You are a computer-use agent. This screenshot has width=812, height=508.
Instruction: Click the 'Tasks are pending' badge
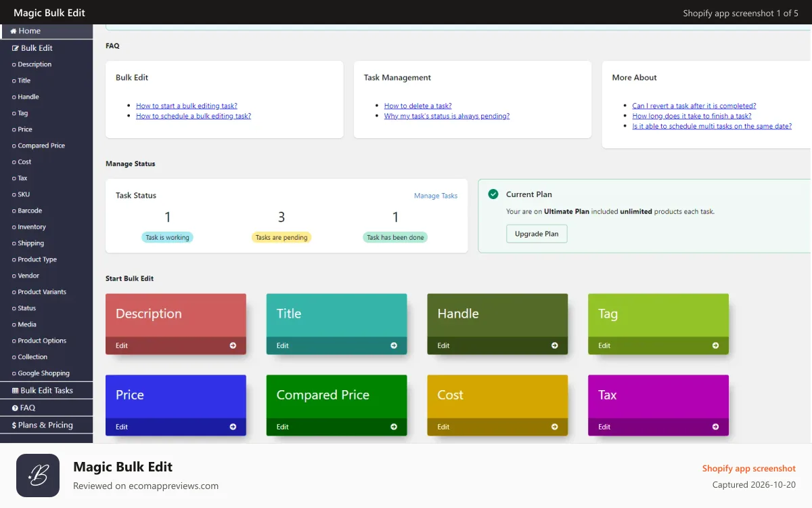(x=281, y=238)
